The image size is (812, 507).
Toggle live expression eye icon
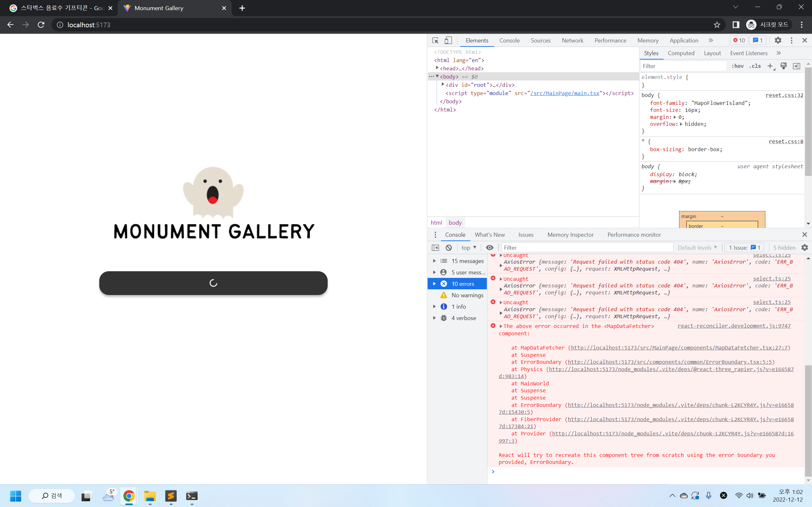point(489,247)
